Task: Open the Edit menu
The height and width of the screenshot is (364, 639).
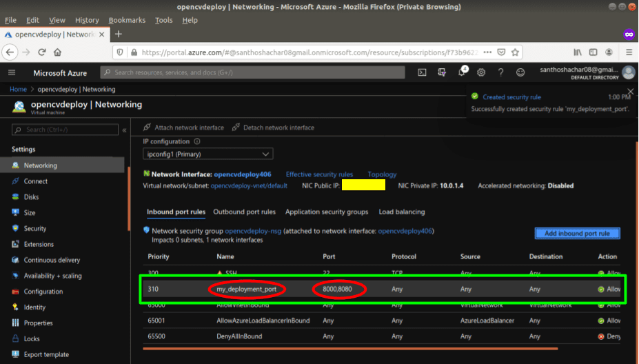Action: (x=32, y=20)
